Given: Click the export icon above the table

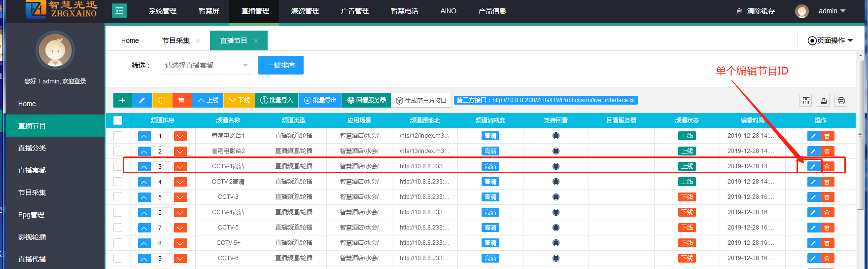Looking at the screenshot, I should 823,101.
